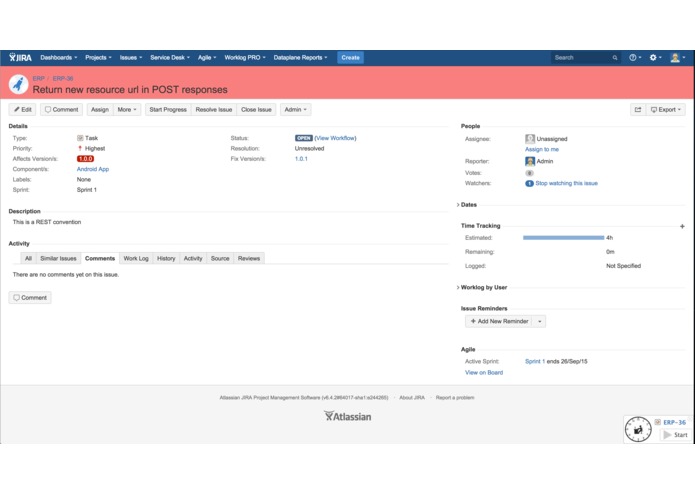Click the Comment button in the toolbar
The width and height of the screenshot is (695, 494).
coord(61,109)
